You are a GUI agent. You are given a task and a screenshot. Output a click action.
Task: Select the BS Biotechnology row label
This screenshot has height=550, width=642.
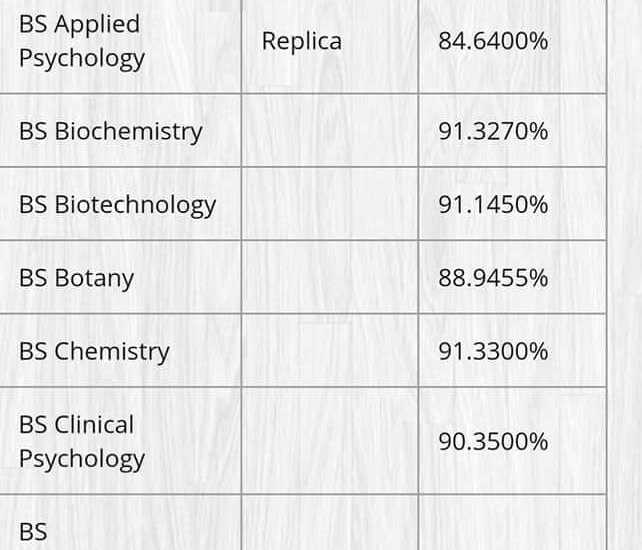tap(117, 204)
